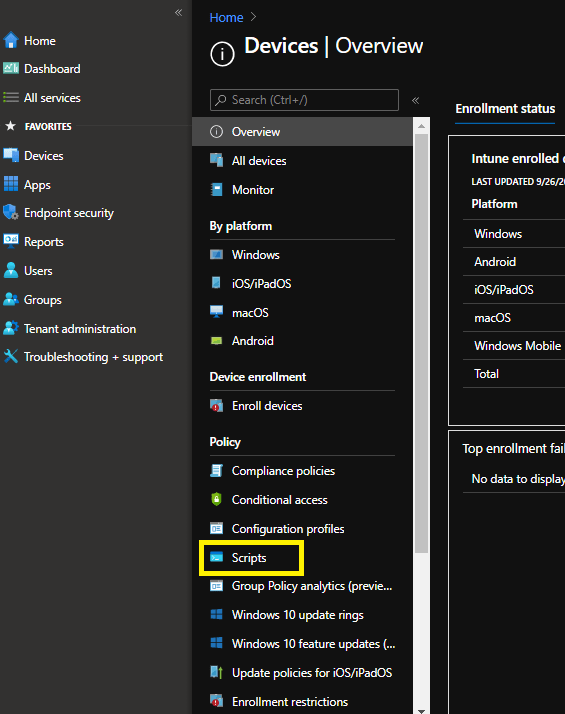
Task: Select the Android row in Platform table
Action: pyautogui.click(x=514, y=262)
